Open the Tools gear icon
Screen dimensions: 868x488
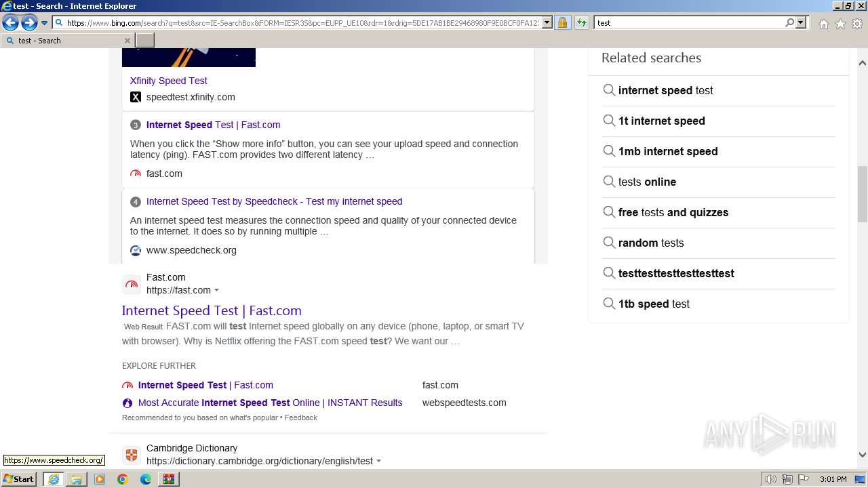click(857, 24)
